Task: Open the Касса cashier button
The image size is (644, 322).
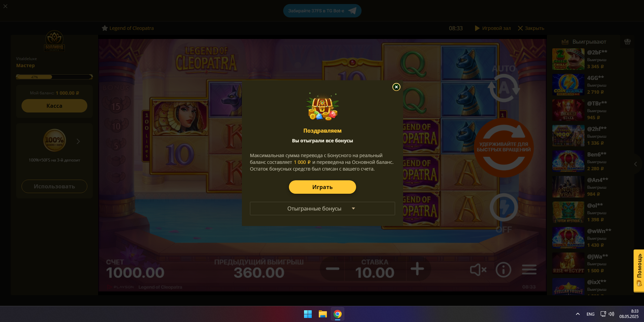Action: [54, 106]
